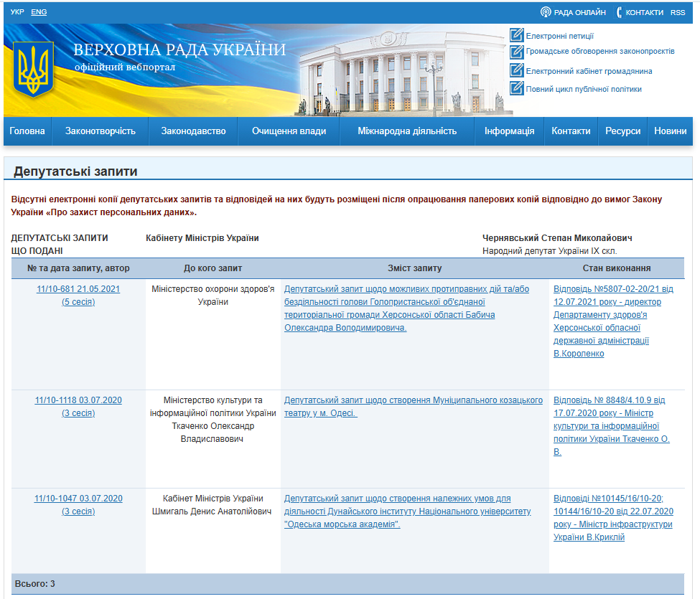Click the Зміст запиту column header
Screen dimensions: 700x599
tap(415, 268)
